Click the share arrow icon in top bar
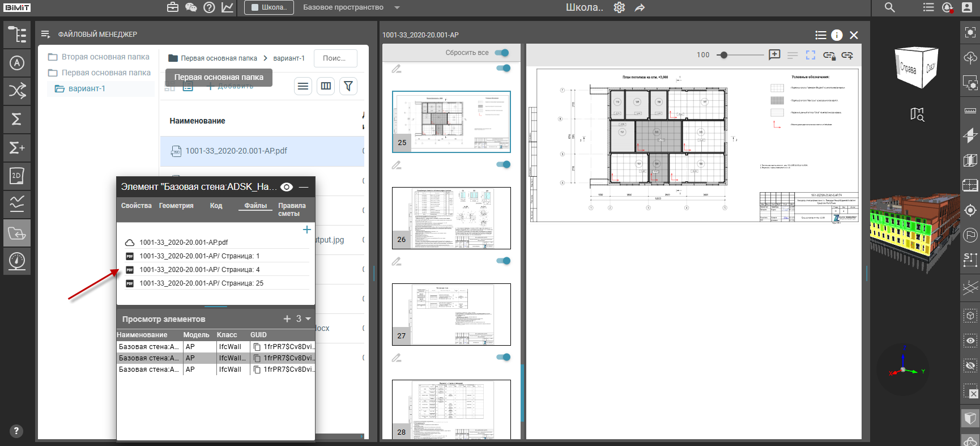The image size is (980, 446). click(x=640, y=7)
